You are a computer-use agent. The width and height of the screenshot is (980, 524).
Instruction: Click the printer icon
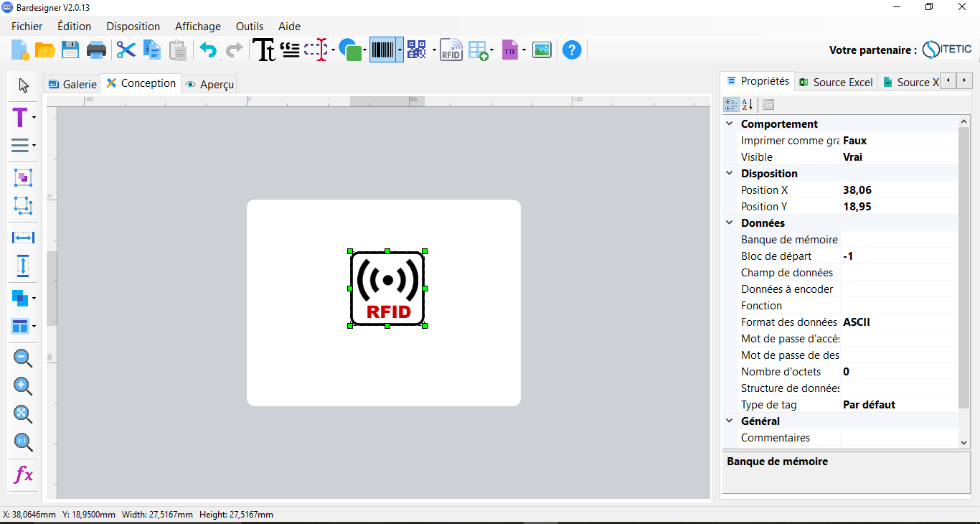pos(96,50)
